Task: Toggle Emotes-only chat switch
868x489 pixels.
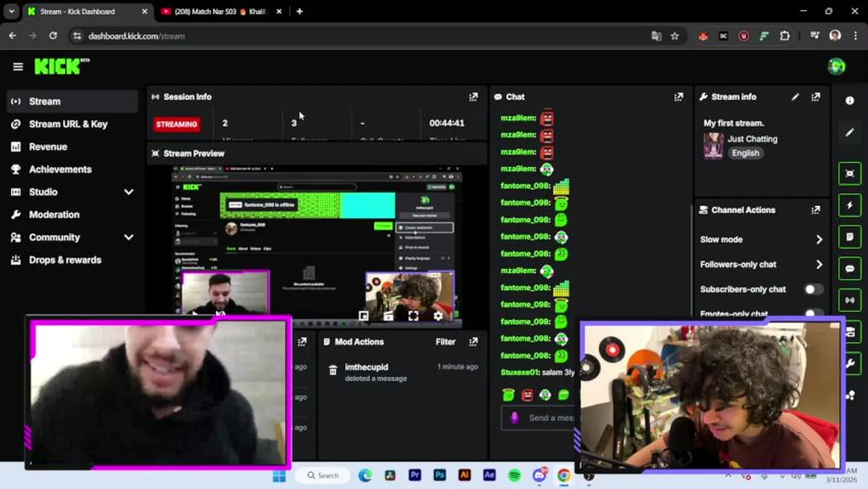Action: pyautogui.click(x=813, y=314)
